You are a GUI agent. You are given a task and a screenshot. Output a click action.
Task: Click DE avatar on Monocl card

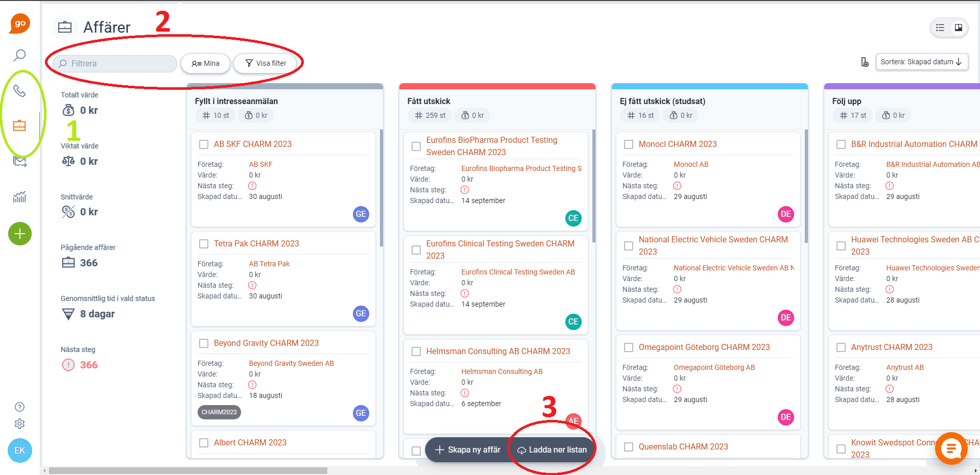point(786,214)
